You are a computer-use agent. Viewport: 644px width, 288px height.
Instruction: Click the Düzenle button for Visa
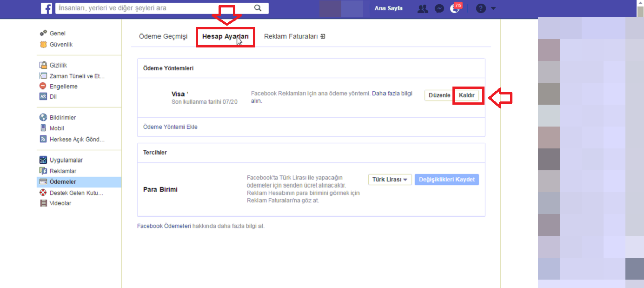coord(438,95)
